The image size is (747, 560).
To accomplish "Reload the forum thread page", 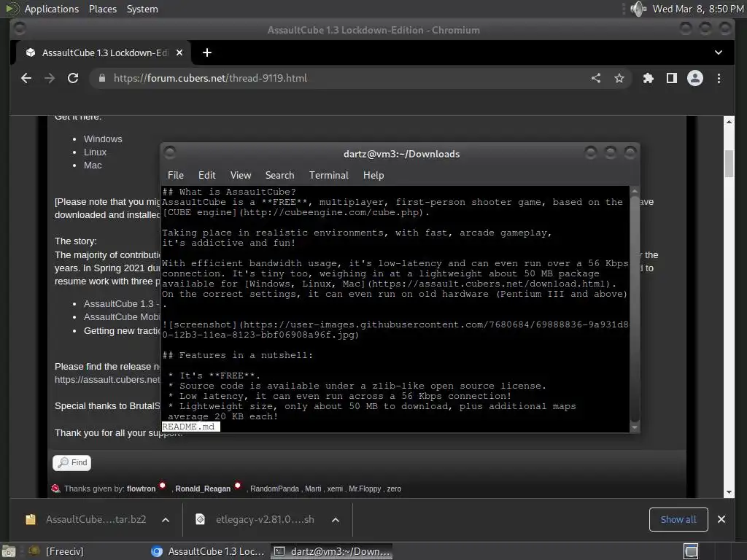I will click(x=73, y=78).
